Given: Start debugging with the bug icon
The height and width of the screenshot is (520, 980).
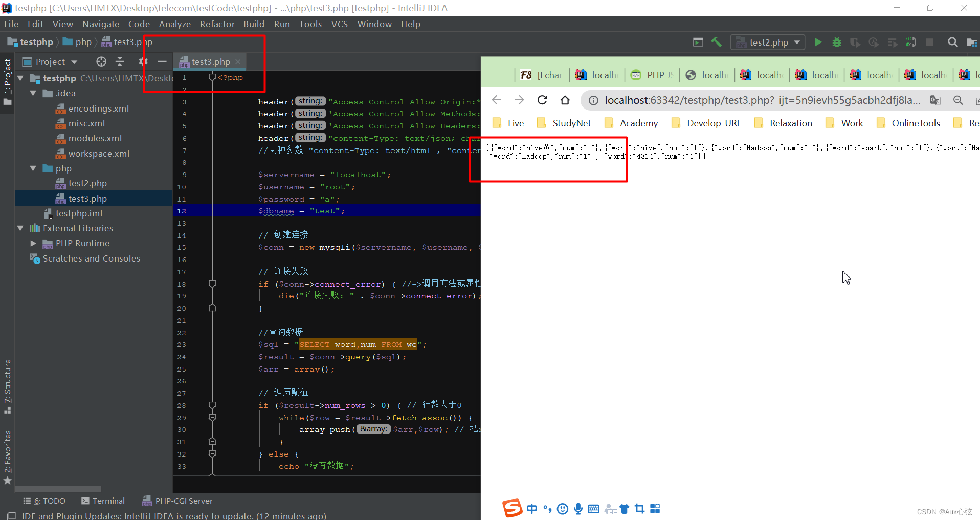Looking at the screenshot, I should (x=836, y=42).
